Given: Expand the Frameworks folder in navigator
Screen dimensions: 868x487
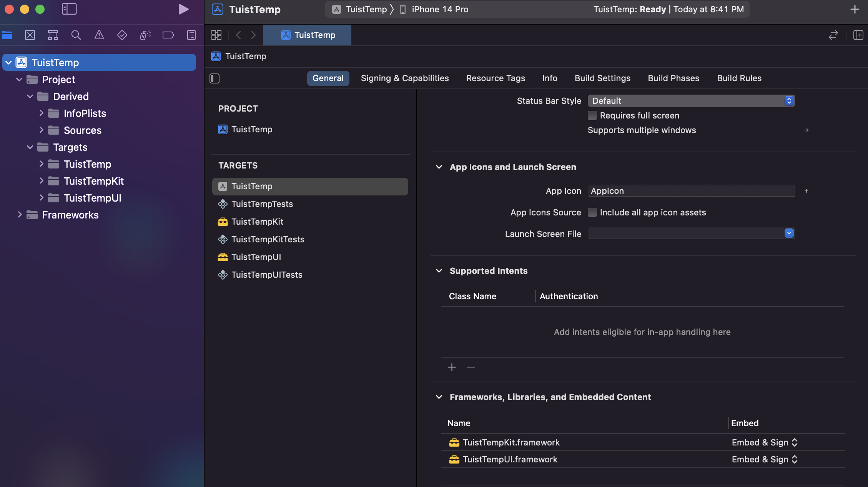Looking at the screenshot, I should point(20,215).
